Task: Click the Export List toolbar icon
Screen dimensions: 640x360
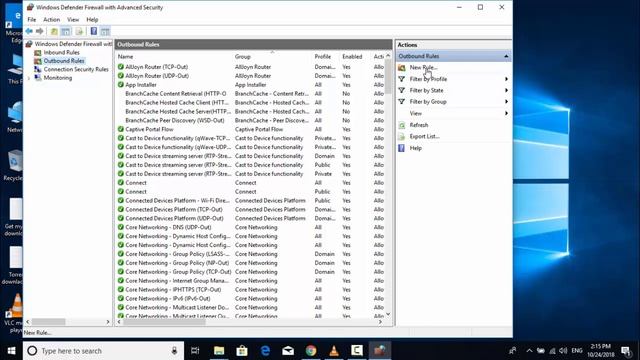Action: pyautogui.click(x=79, y=31)
